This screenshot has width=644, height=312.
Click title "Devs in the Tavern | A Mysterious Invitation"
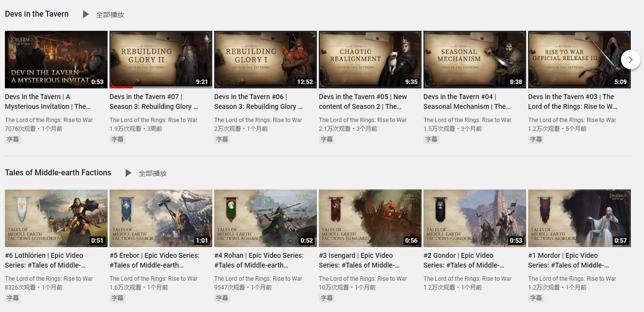pos(48,102)
